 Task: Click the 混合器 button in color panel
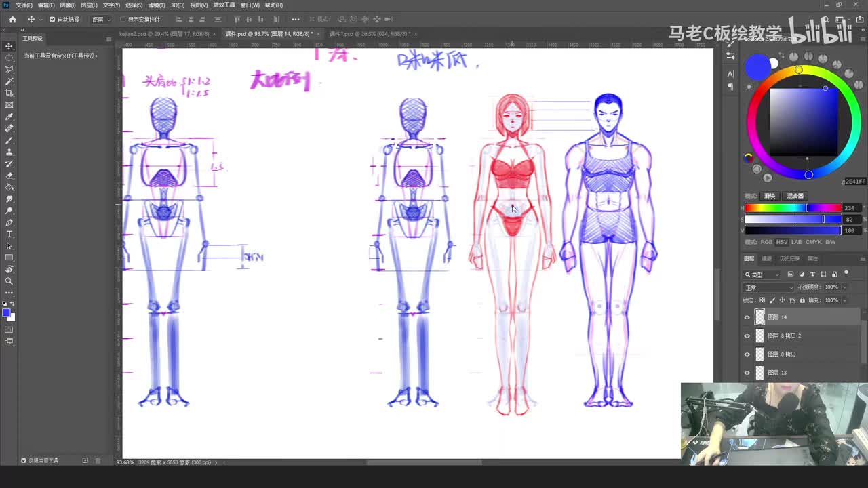(795, 196)
